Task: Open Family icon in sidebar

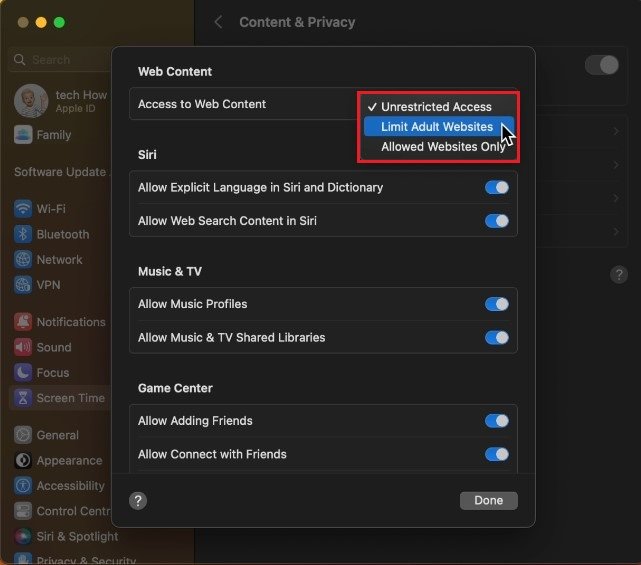Action: [x=23, y=135]
